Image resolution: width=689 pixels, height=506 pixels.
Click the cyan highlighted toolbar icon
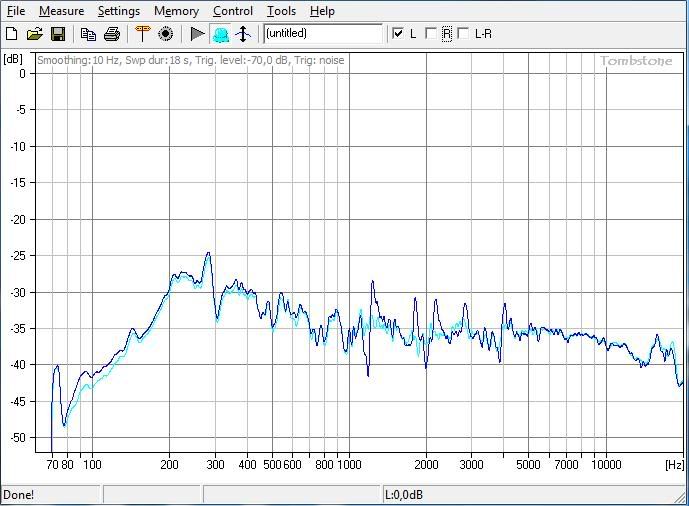(220, 34)
